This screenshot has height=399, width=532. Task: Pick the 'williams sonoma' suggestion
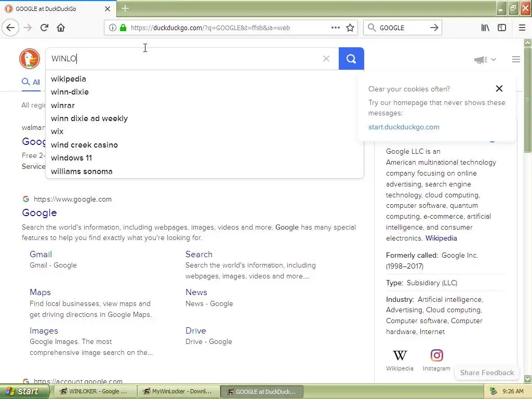(x=205, y=171)
